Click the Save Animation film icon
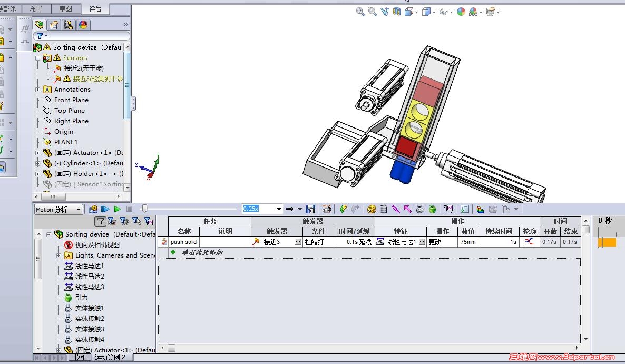 (310, 209)
